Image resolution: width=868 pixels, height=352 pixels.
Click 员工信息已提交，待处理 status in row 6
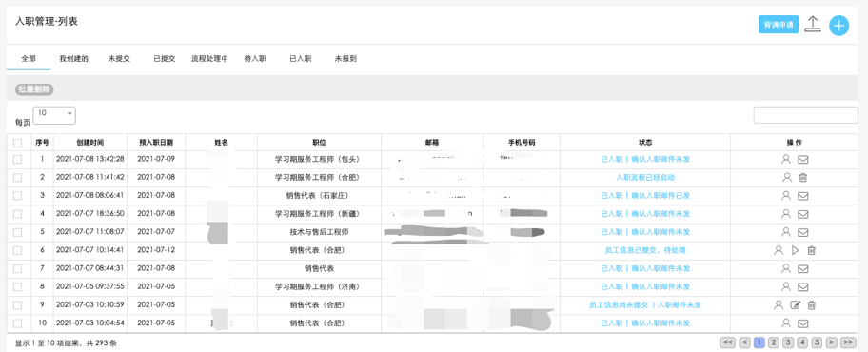pyautogui.click(x=645, y=250)
